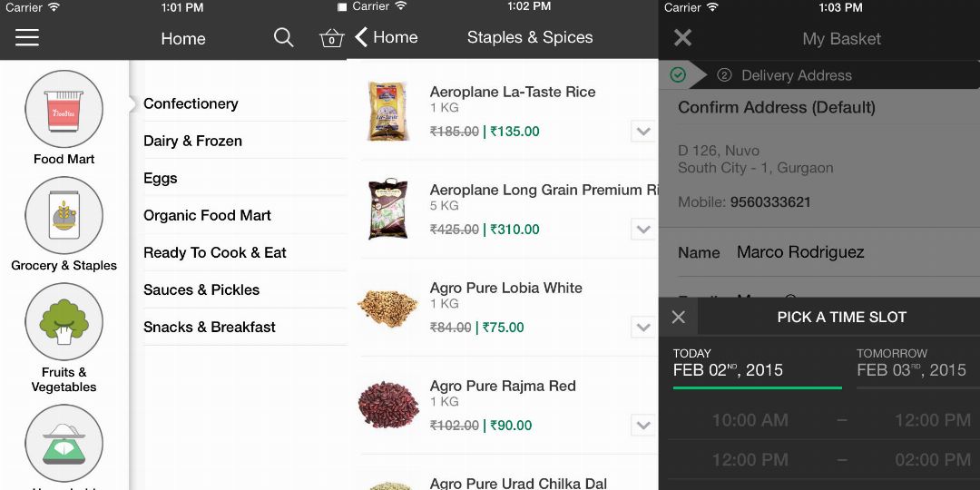This screenshot has width=980, height=490.
Task: Open the hamburger menu
Action: (x=27, y=38)
